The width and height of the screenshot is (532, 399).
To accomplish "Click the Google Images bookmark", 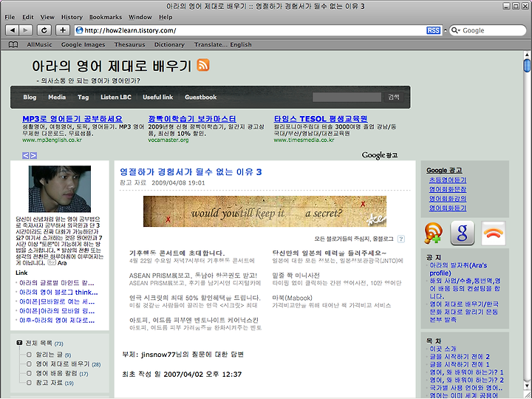I will [83, 44].
